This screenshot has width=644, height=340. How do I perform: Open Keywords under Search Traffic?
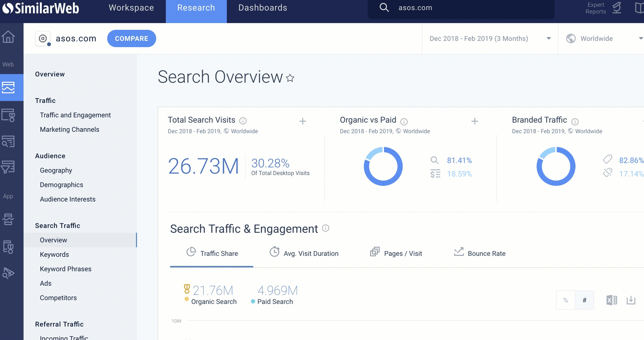tap(54, 254)
